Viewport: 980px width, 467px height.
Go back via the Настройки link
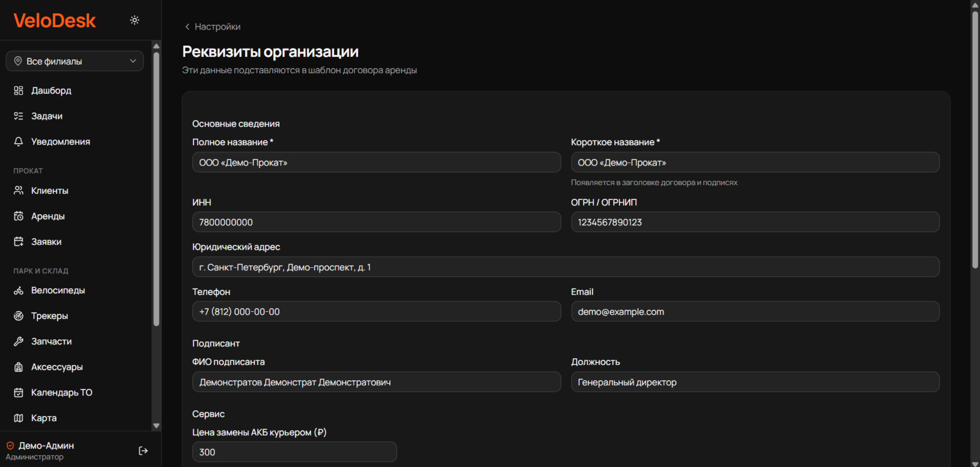(217, 27)
